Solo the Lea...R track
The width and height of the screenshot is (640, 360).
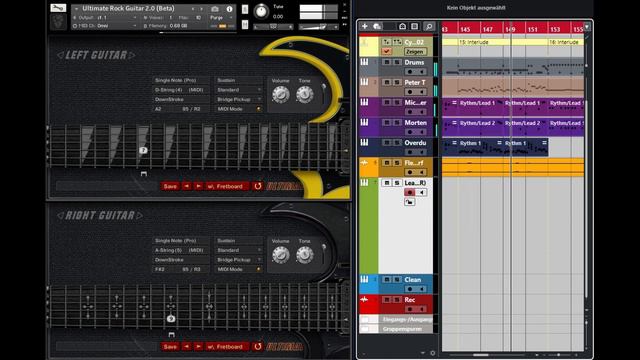point(397,183)
